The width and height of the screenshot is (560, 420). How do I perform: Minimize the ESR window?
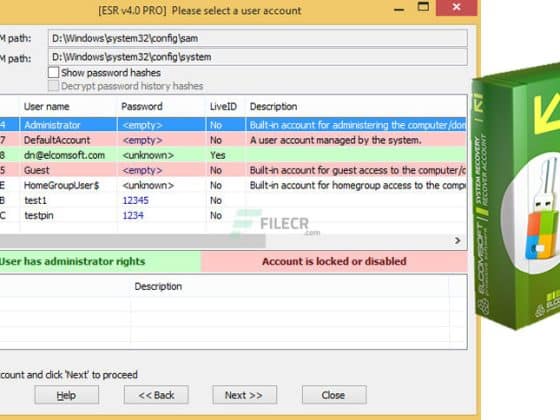399,9
